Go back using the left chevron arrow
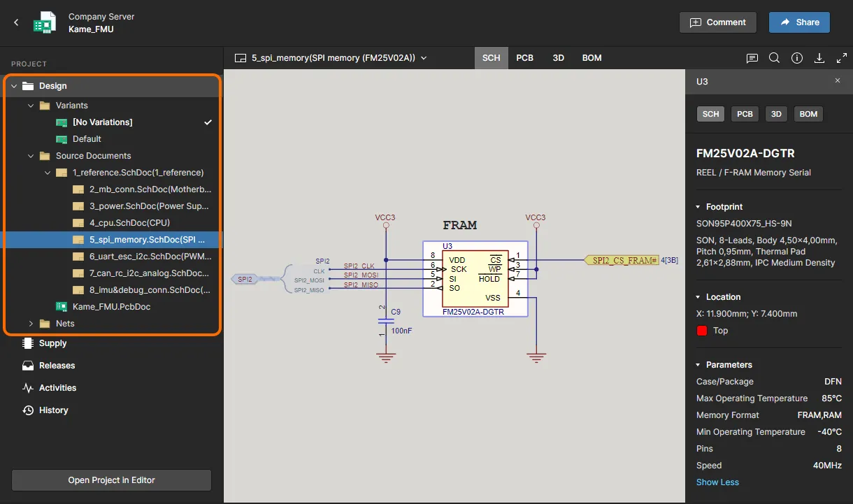This screenshot has height=504, width=853. pyautogui.click(x=17, y=22)
